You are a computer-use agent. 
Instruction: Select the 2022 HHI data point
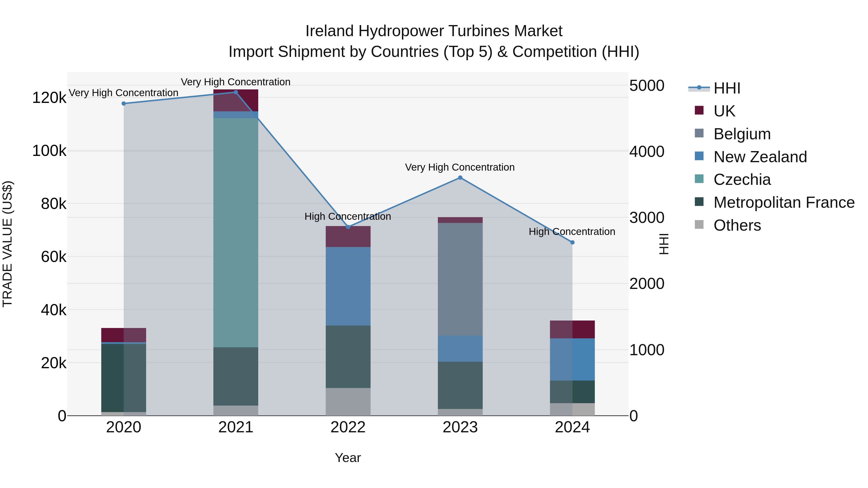(348, 227)
